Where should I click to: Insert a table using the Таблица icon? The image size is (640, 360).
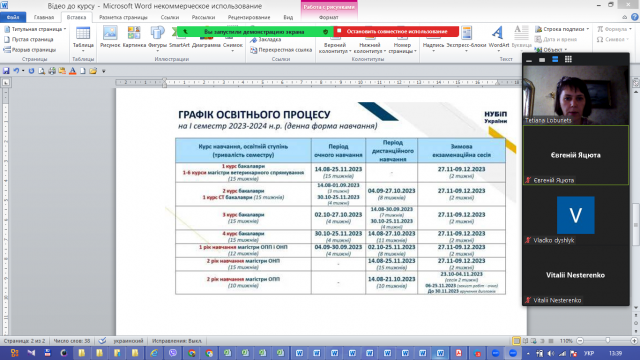(x=83, y=38)
